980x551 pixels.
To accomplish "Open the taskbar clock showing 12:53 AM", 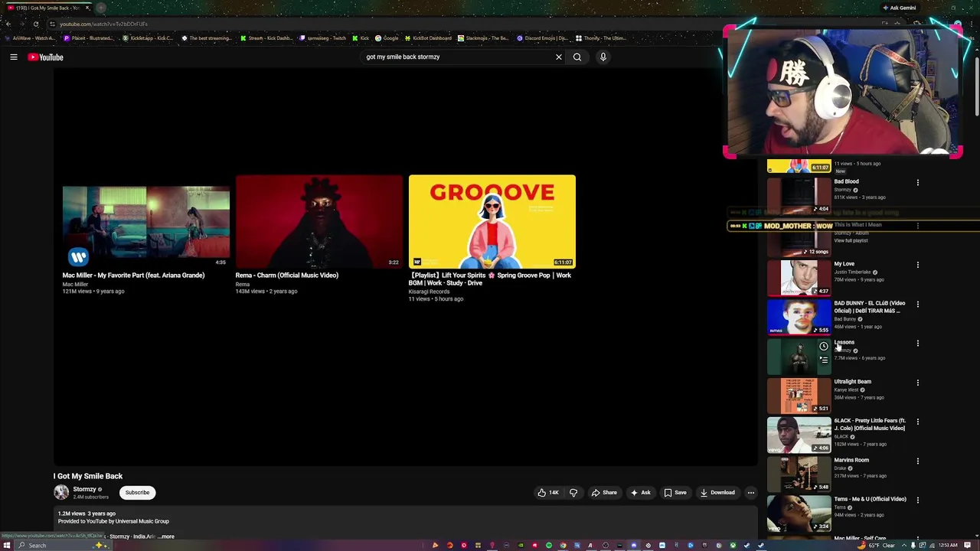I will tap(948, 546).
